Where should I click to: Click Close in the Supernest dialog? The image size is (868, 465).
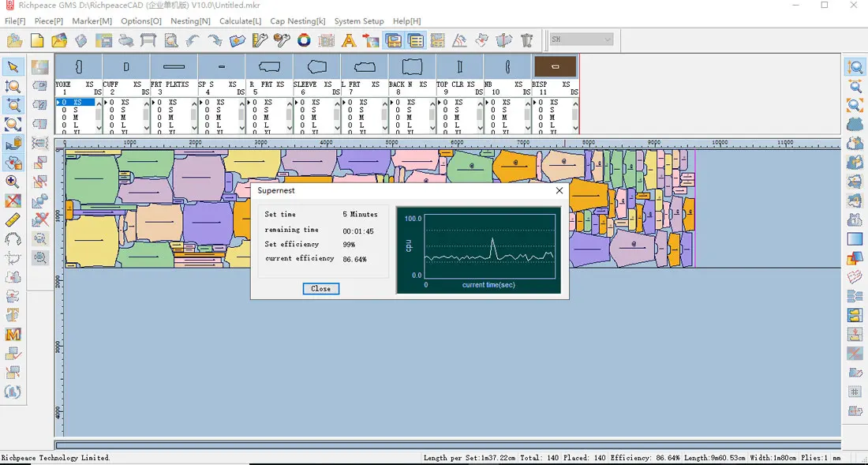pos(320,288)
